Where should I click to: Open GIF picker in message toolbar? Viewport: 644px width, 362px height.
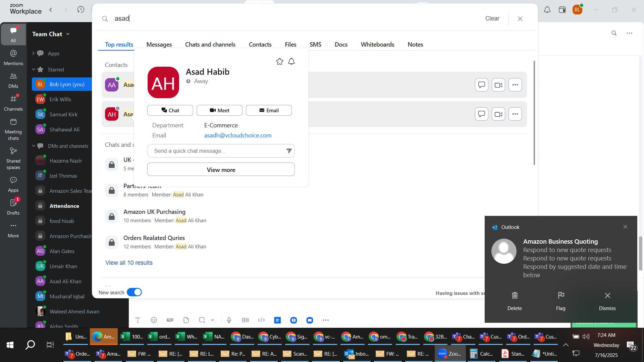coord(170,320)
